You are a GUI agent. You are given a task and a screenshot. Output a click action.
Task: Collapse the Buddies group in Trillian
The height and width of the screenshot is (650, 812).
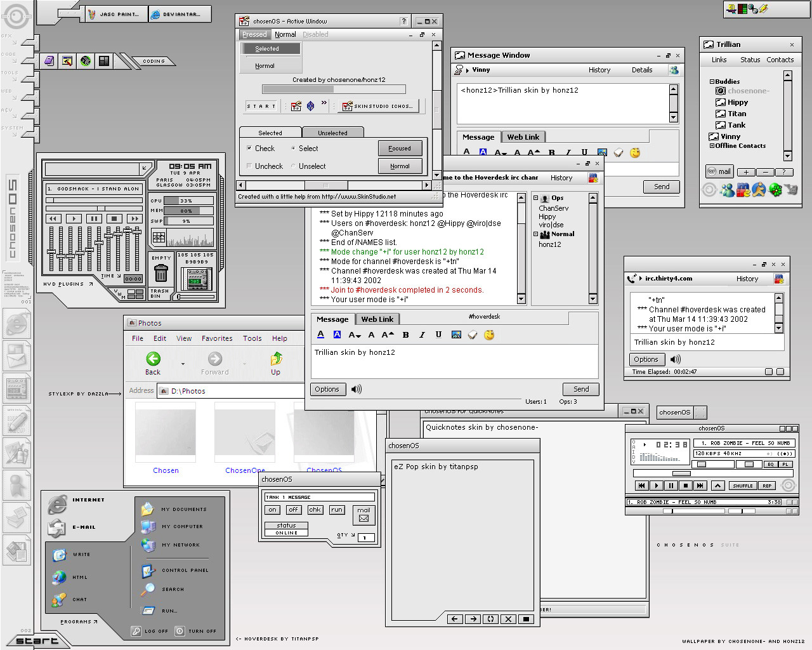(712, 82)
